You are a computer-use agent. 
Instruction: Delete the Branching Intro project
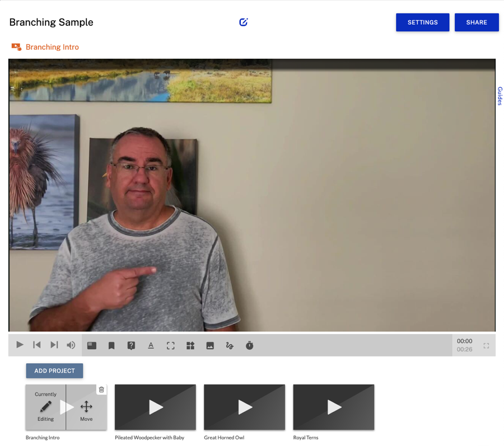(101, 389)
